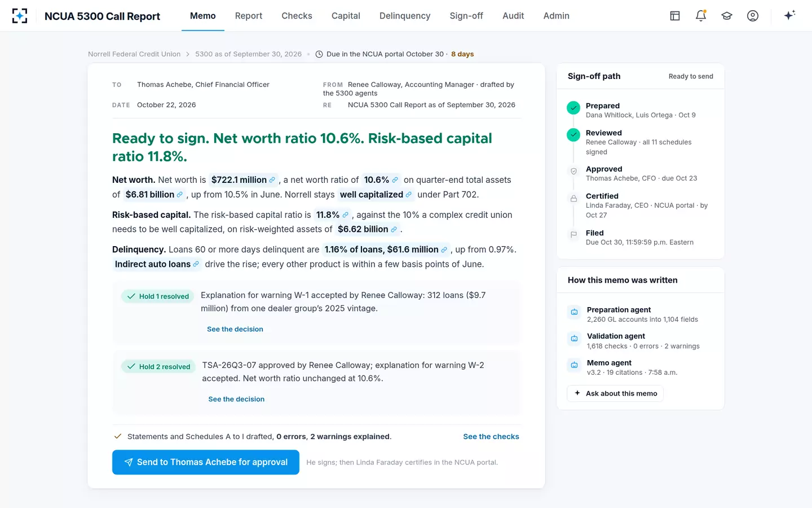
Task: Click the Hold 2 resolved badge
Action: tap(158, 366)
